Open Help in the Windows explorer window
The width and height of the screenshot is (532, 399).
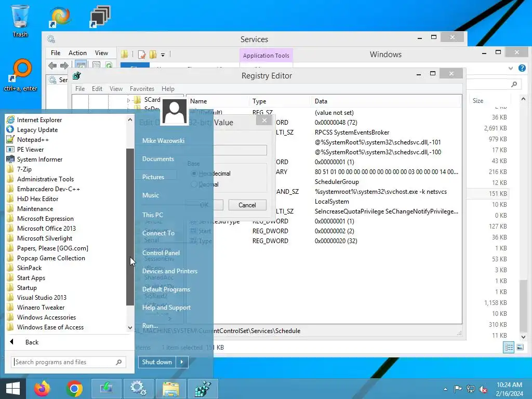[x=522, y=68]
